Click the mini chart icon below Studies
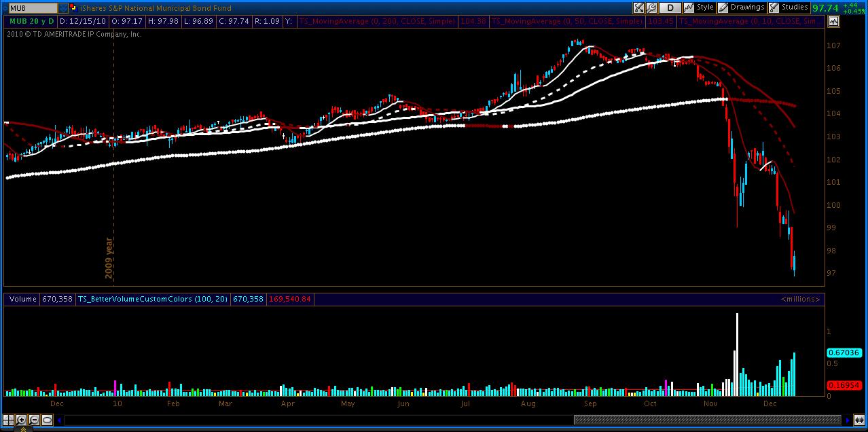 (833, 22)
